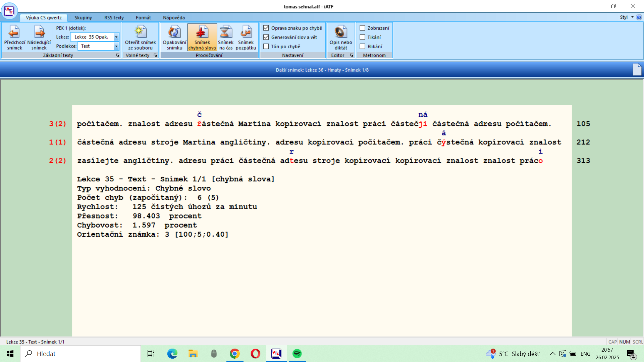The image size is (644, 362).
Task: Expand the Podlekce Text dropdown
Action: point(116,46)
